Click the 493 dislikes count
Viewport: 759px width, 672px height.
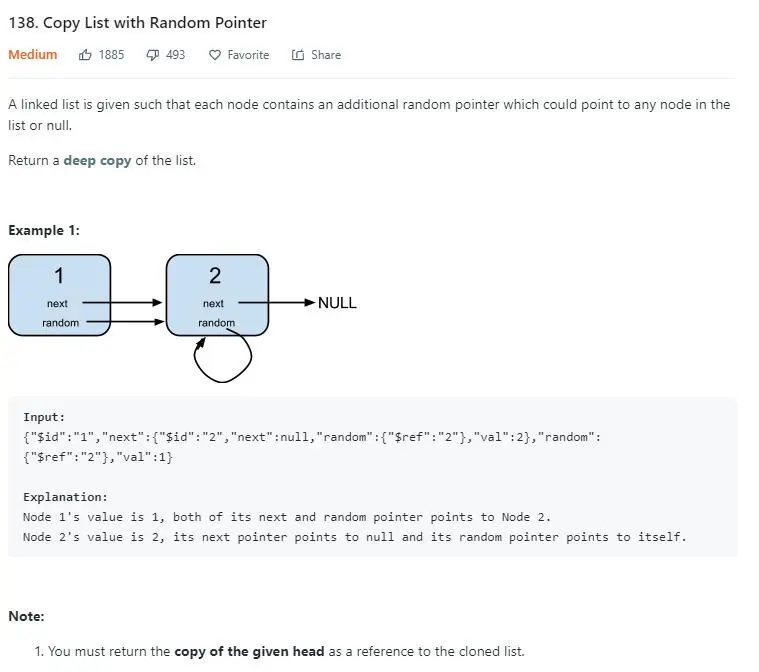point(175,55)
